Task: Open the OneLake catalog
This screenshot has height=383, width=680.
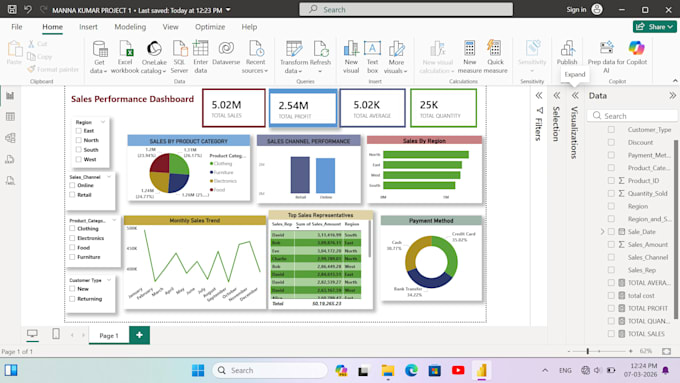Action: [154, 57]
